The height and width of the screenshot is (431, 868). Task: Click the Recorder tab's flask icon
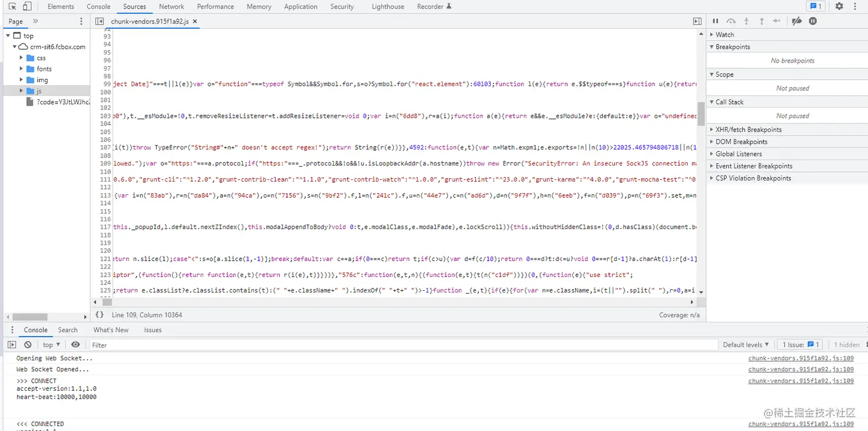point(449,6)
